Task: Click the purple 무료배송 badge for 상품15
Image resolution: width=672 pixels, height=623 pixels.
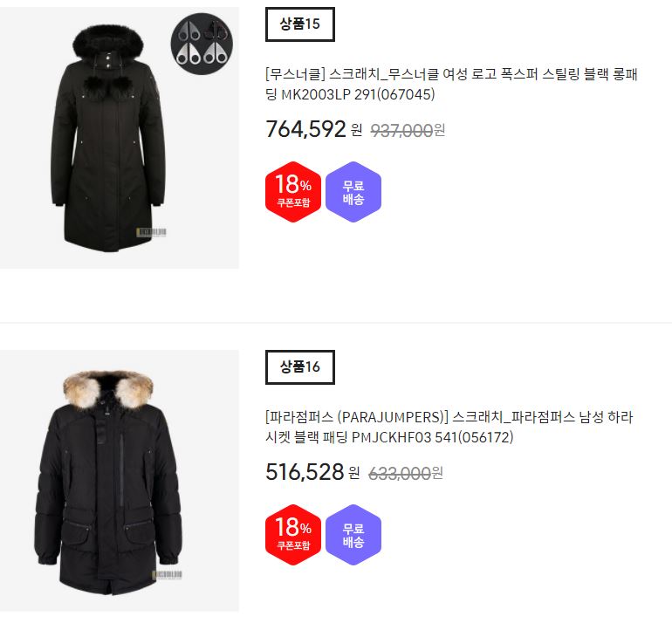Action: [353, 192]
